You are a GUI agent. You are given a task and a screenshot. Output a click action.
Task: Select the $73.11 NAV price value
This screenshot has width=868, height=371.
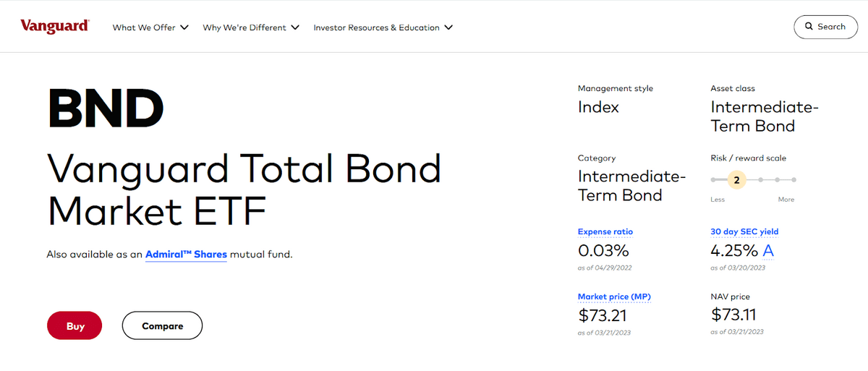[735, 316]
